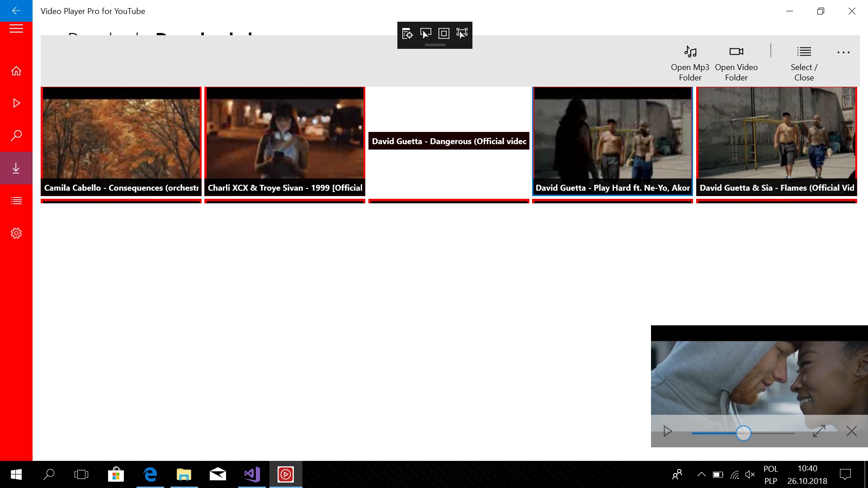Open Settings gear in the sidebar
868x488 pixels.
point(16,233)
